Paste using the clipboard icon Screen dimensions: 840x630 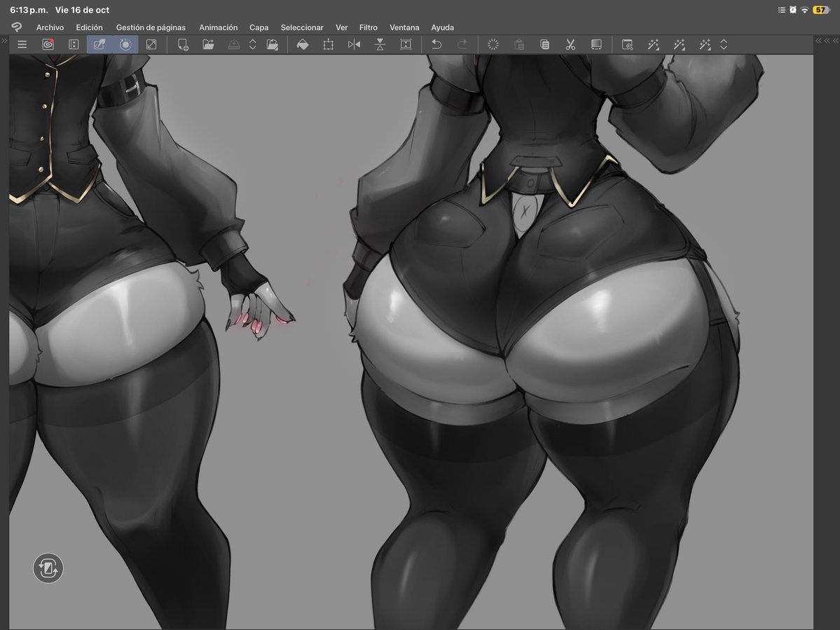pyautogui.click(x=518, y=44)
